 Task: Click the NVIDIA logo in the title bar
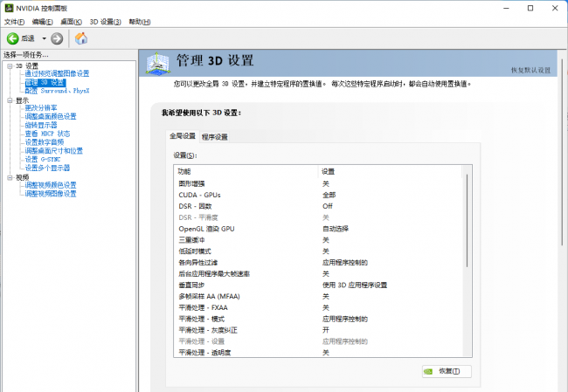coord(9,8)
